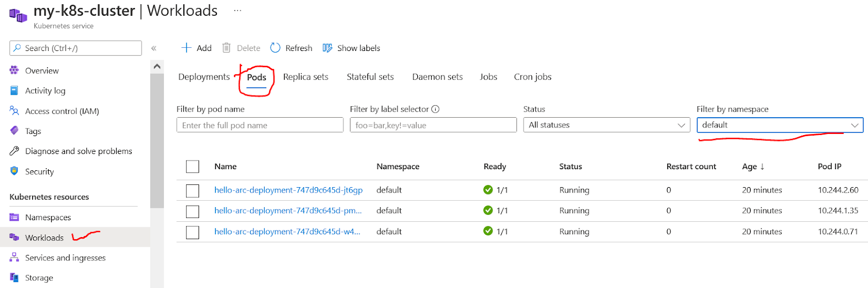Select checkbox for hello-arc-deployment-747d9c645d-w4... pod

193,232
